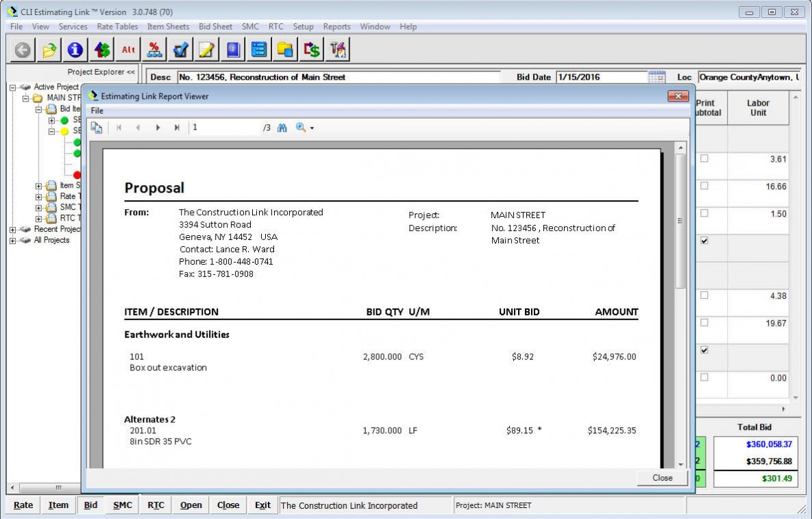Click the blue checkmark toolbar icon

point(181,50)
